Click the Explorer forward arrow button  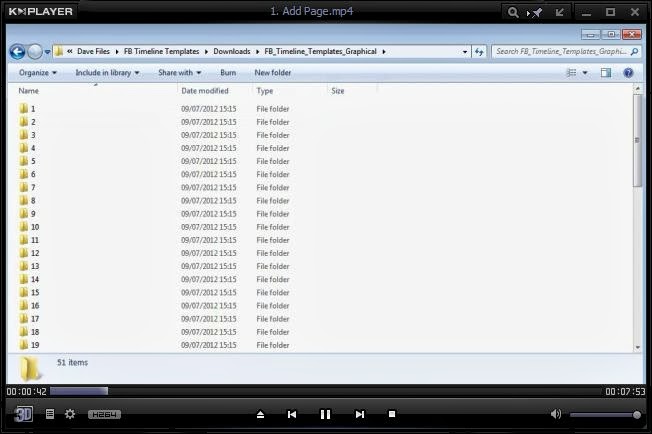[35, 52]
